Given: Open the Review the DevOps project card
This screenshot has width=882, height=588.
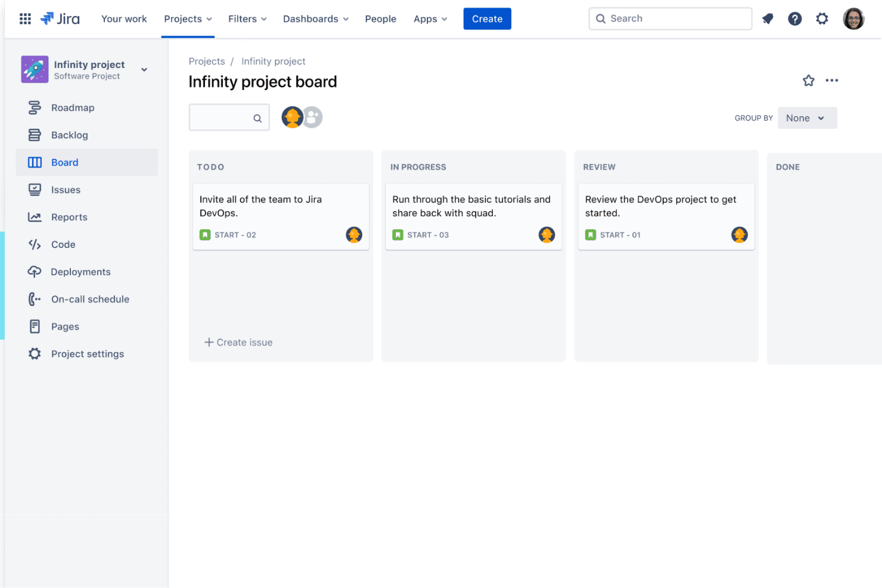Looking at the screenshot, I should click(x=666, y=217).
